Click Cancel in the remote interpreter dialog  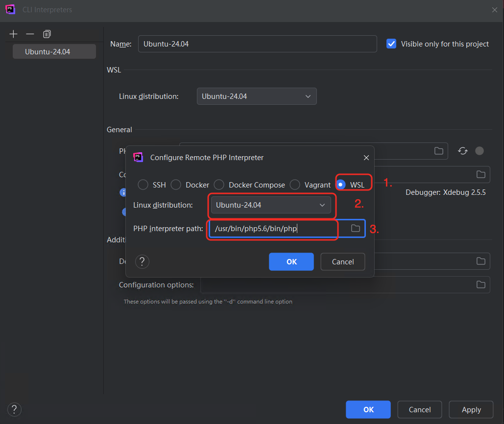click(x=343, y=261)
